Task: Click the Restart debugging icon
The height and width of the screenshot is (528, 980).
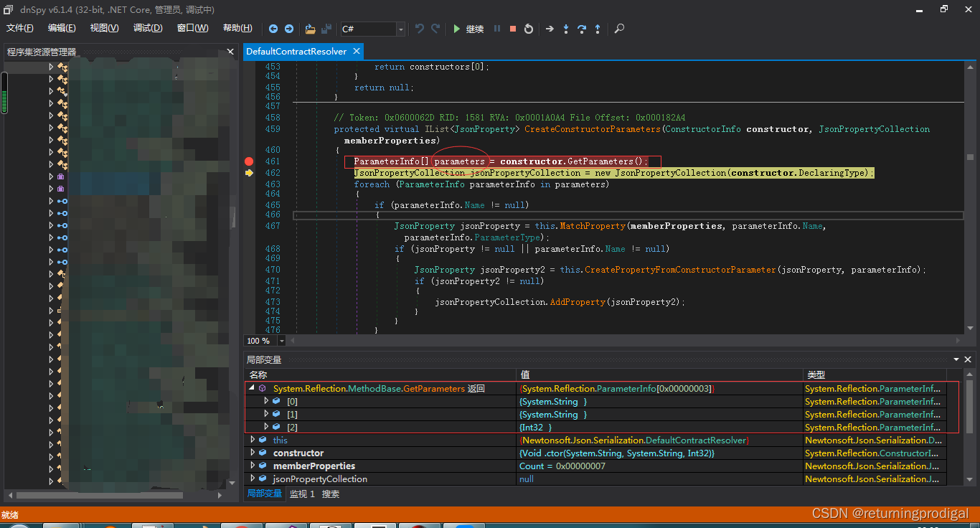Action: tap(529, 29)
